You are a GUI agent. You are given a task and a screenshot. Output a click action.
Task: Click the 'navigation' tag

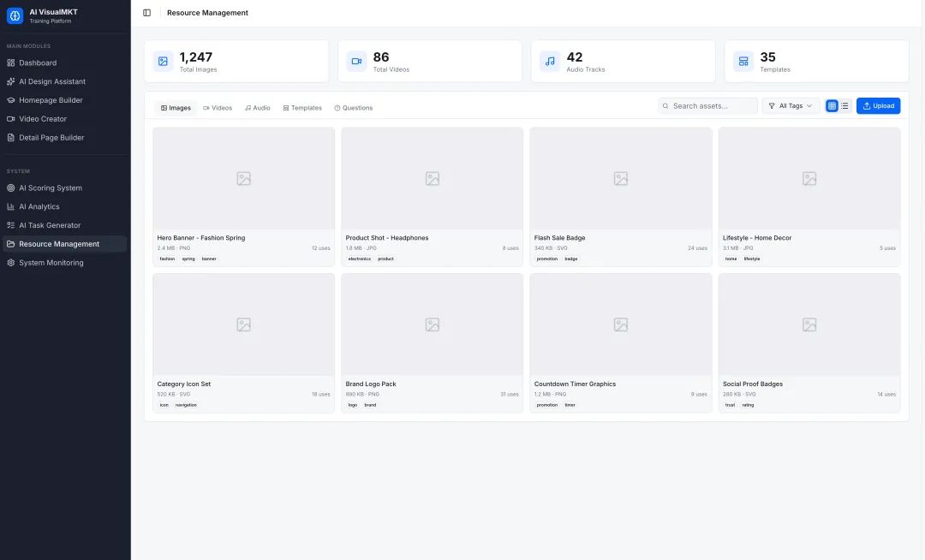coord(186,405)
